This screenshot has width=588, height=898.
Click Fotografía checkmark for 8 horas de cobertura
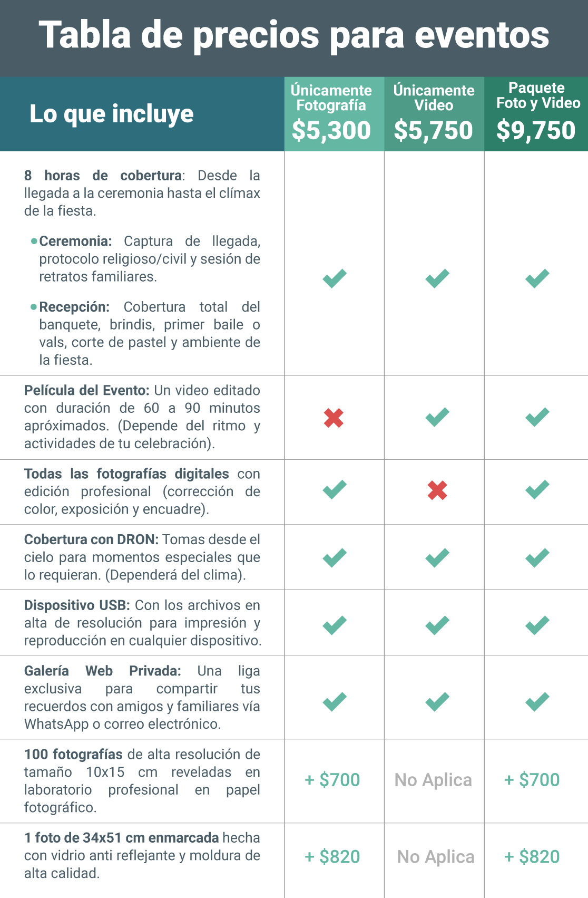(x=335, y=278)
